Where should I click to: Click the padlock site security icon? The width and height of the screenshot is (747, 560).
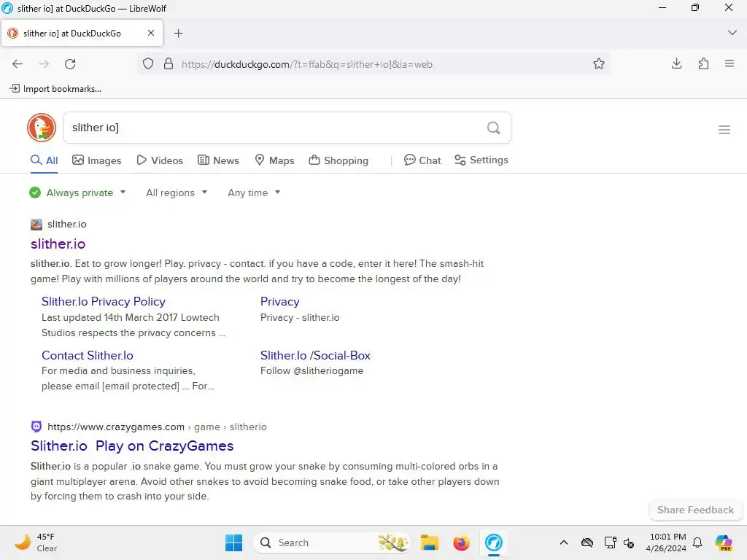169,64
